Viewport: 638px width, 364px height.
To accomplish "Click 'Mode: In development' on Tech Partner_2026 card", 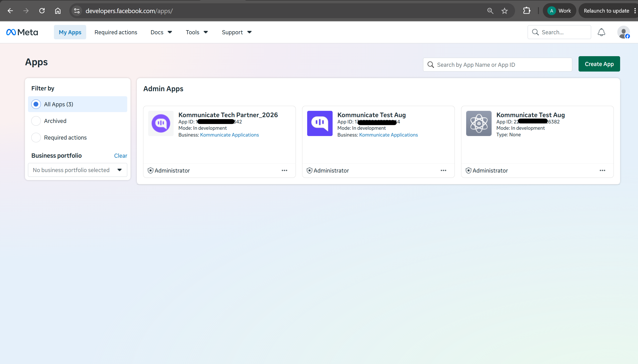I will pyautogui.click(x=203, y=128).
